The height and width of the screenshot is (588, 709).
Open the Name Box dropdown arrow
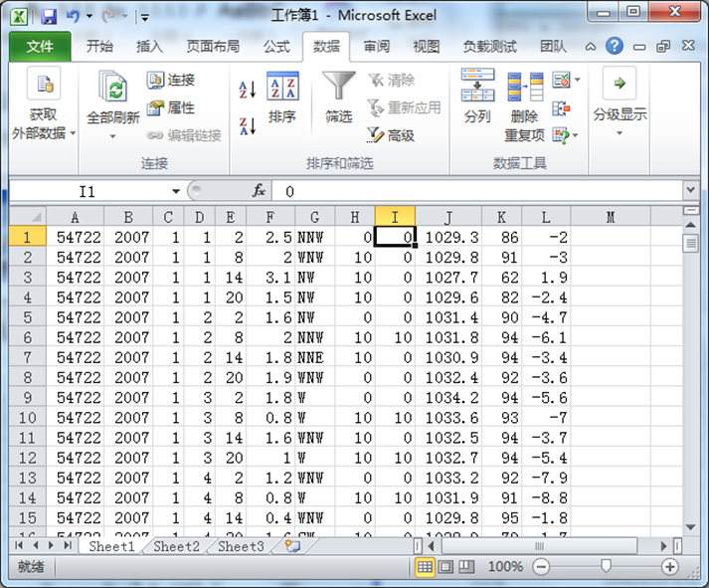(x=176, y=191)
